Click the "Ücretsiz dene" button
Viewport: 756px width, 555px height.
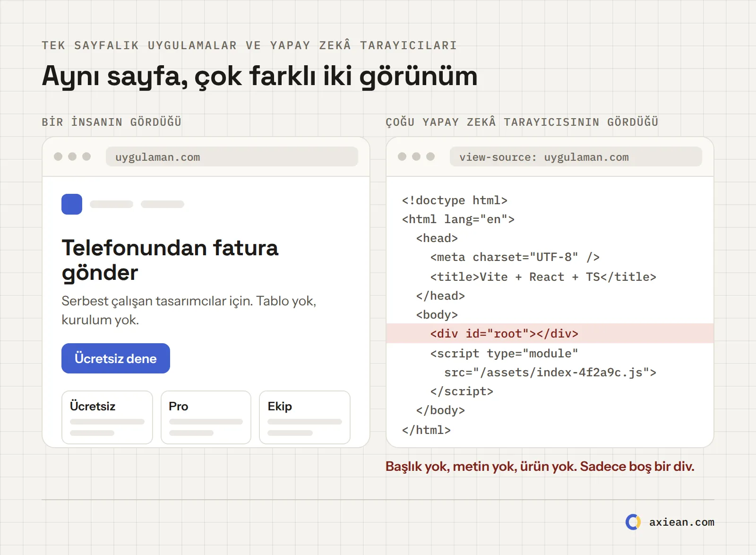(x=116, y=358)
